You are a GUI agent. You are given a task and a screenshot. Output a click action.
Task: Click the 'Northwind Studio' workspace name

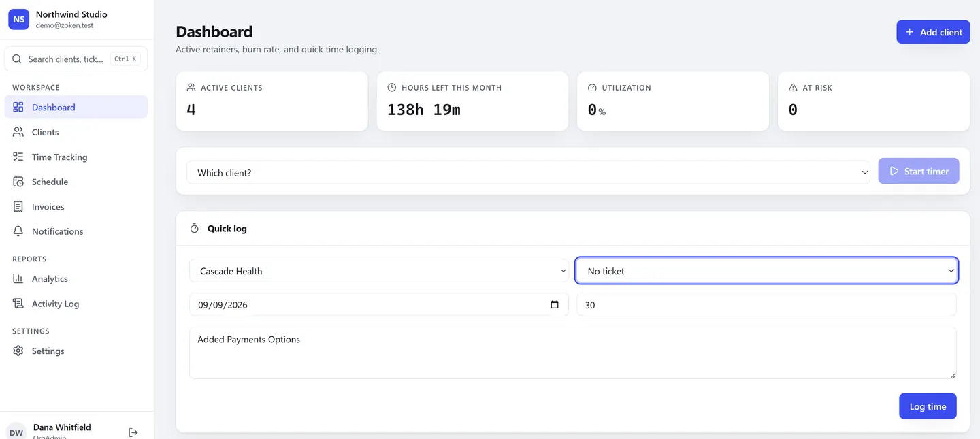pos(71,14)
